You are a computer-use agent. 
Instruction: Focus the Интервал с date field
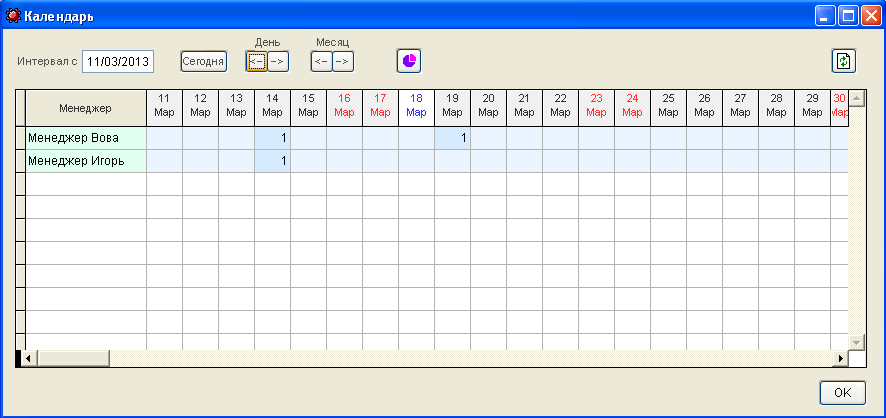[x=118, y=62]
